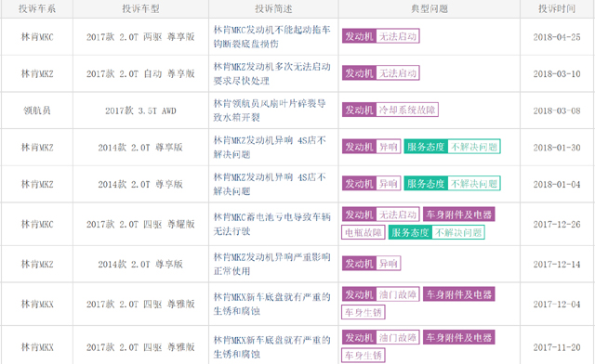
Task: Open complaint 林肯MKZ发动机多次无法启动要求尽快处理
Action: (272, 73)
